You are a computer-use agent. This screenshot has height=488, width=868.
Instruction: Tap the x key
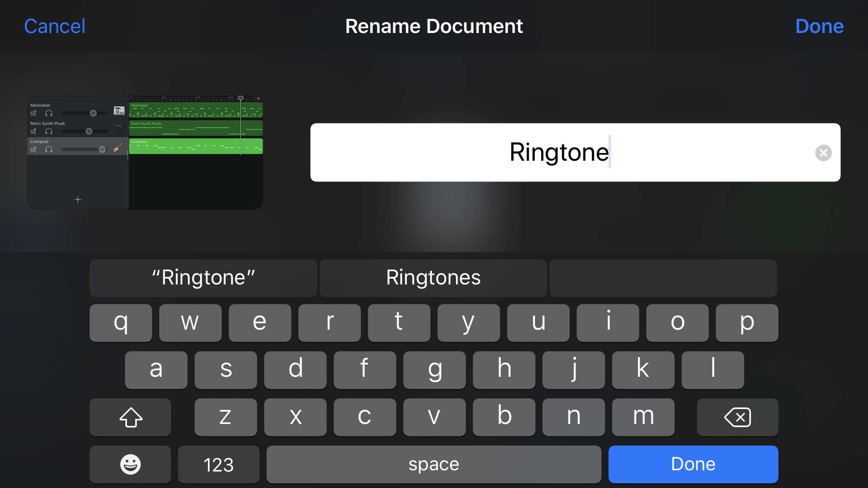pyautogui.click(x=295, y=417)
